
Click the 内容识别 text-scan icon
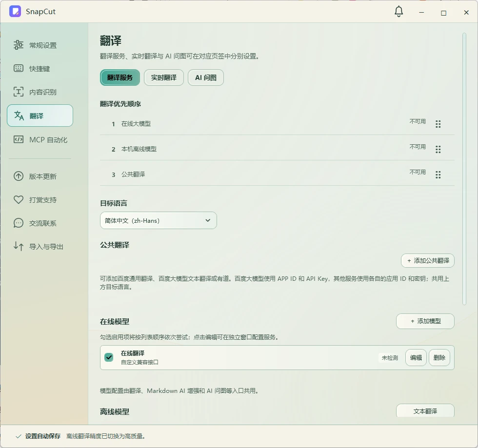coord(19,92)
